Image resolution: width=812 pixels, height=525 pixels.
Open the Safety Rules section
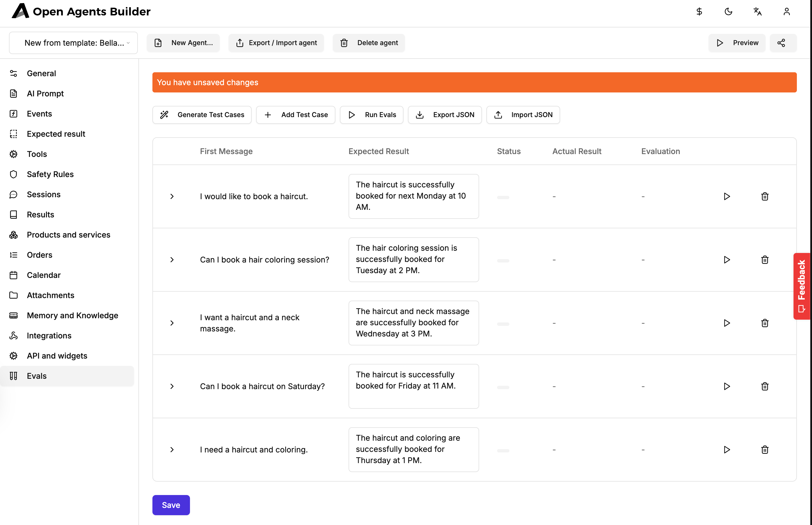tap(50, 174)
